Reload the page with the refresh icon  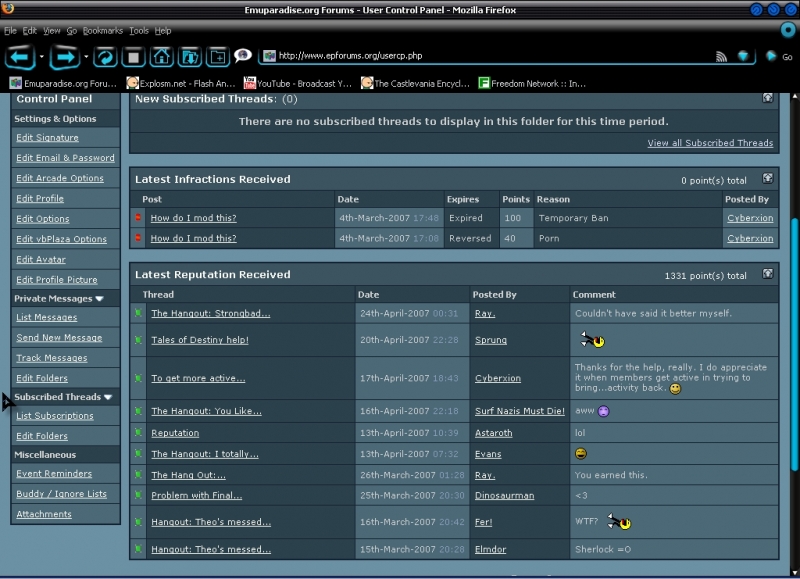tap(105, 57)
